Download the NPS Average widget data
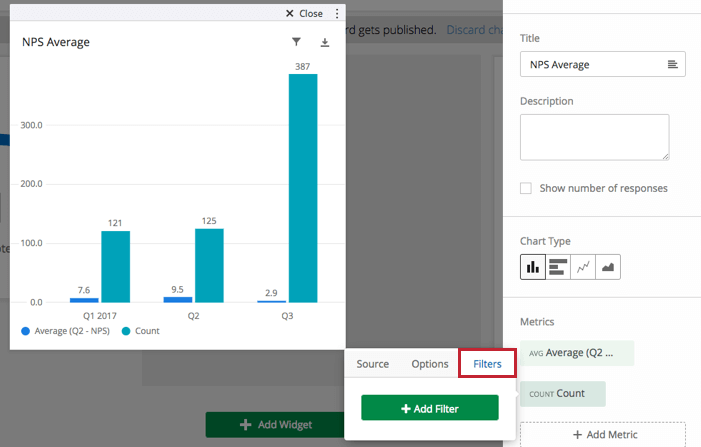The width and height of the screenshot is (701, 447). [325, 42]
